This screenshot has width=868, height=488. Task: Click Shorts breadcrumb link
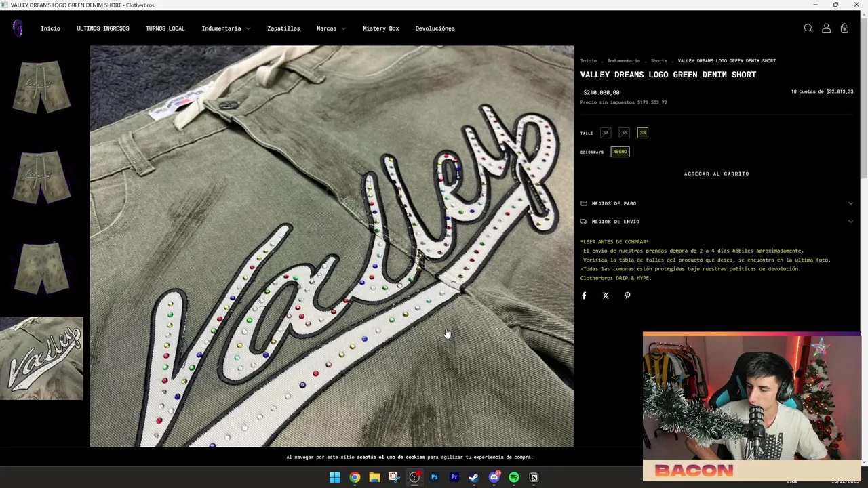(x=658, y=61)
